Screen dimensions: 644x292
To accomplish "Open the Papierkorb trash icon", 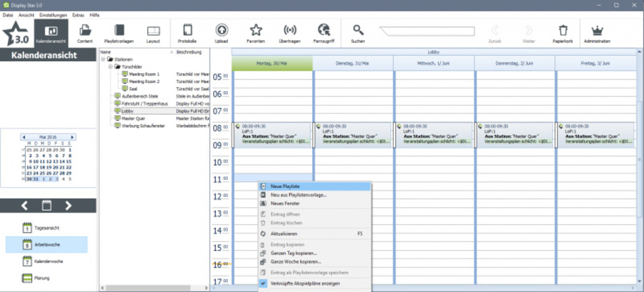I will pos(563,33).
